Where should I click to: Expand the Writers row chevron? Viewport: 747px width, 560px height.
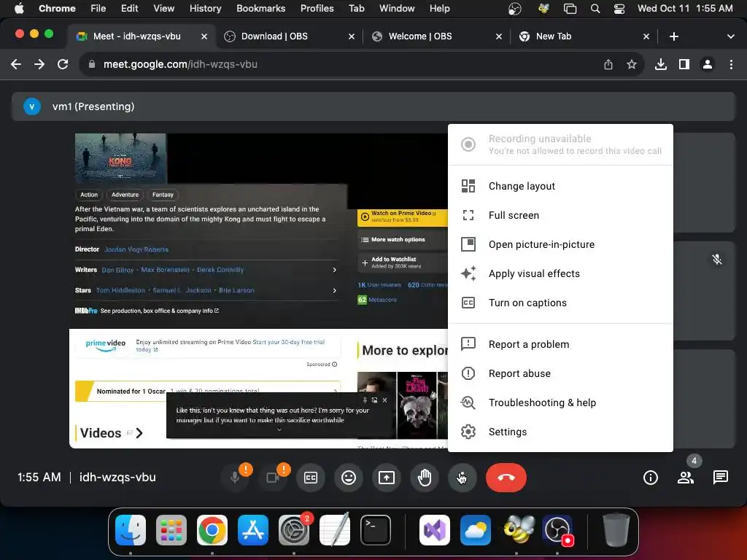click(x=334, y=270)
